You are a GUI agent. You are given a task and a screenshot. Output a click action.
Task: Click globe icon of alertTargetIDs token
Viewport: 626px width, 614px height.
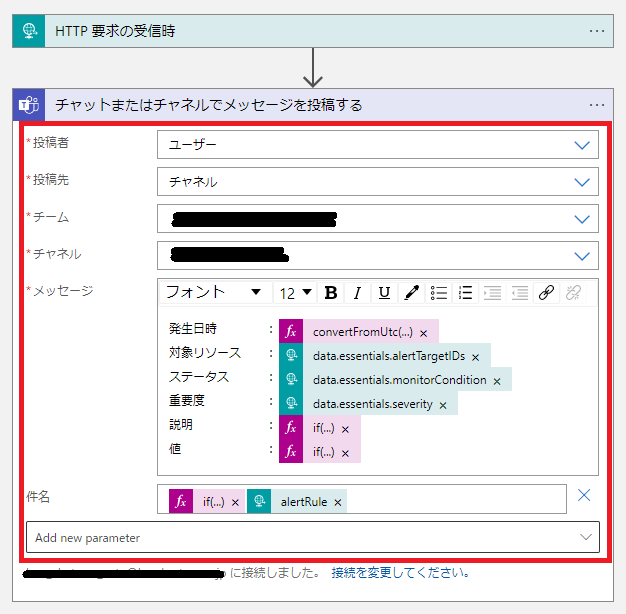point(291,355)
